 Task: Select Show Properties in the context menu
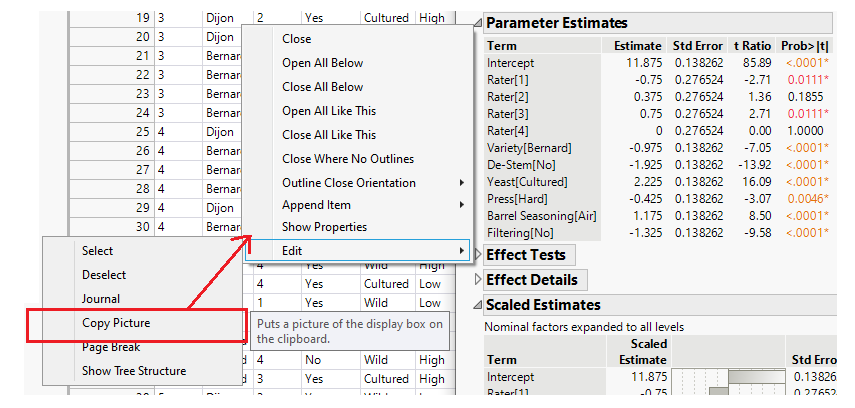click(x=324, y=227)
